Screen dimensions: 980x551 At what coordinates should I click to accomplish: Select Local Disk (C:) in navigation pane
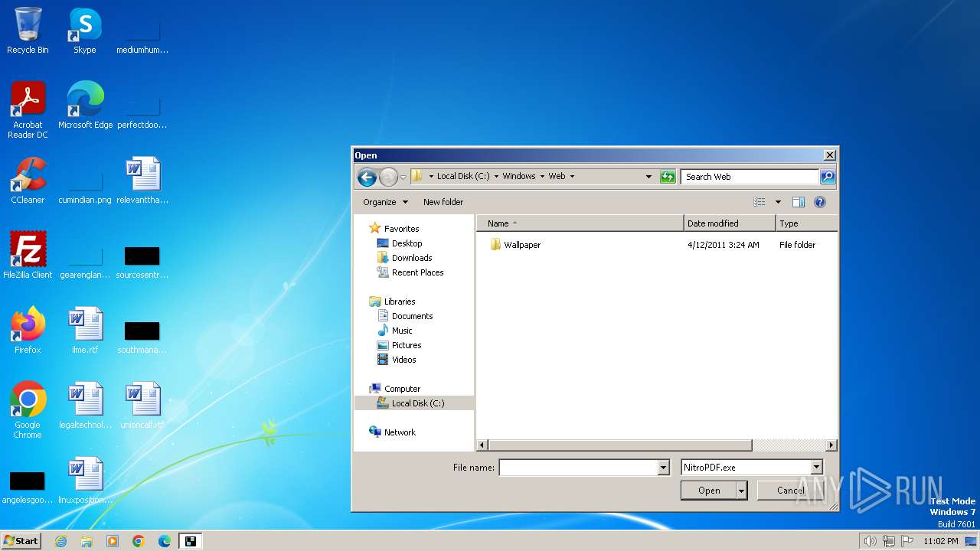tap(417, 403)
